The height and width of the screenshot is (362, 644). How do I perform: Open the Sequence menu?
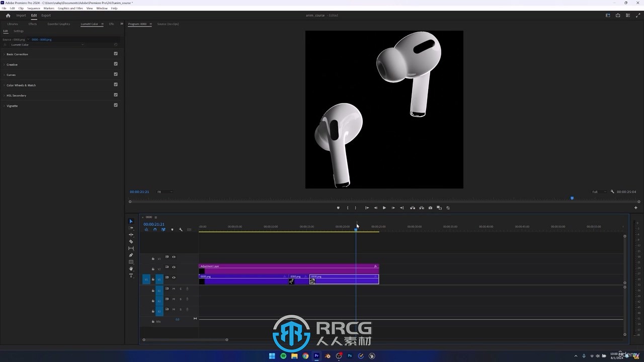(34, 9)
